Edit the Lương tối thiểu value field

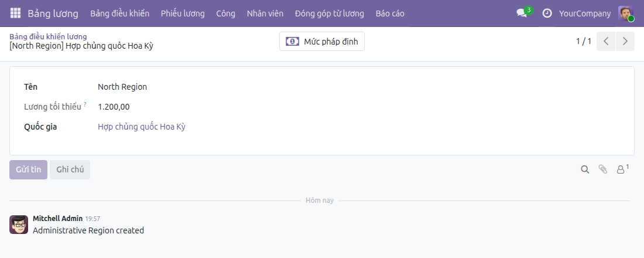pyautogui.click(x=114, y=107)
